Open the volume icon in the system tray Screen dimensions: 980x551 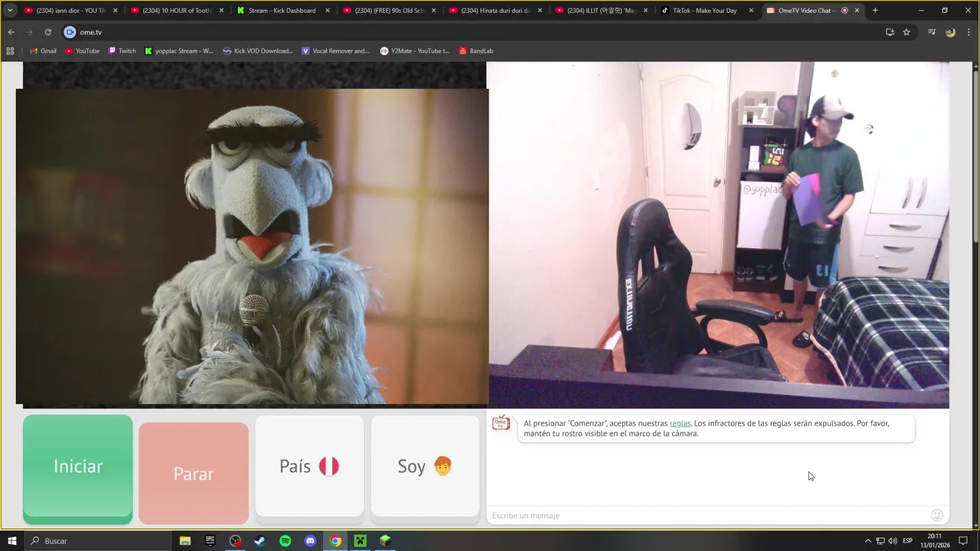[x=893, y=541]
